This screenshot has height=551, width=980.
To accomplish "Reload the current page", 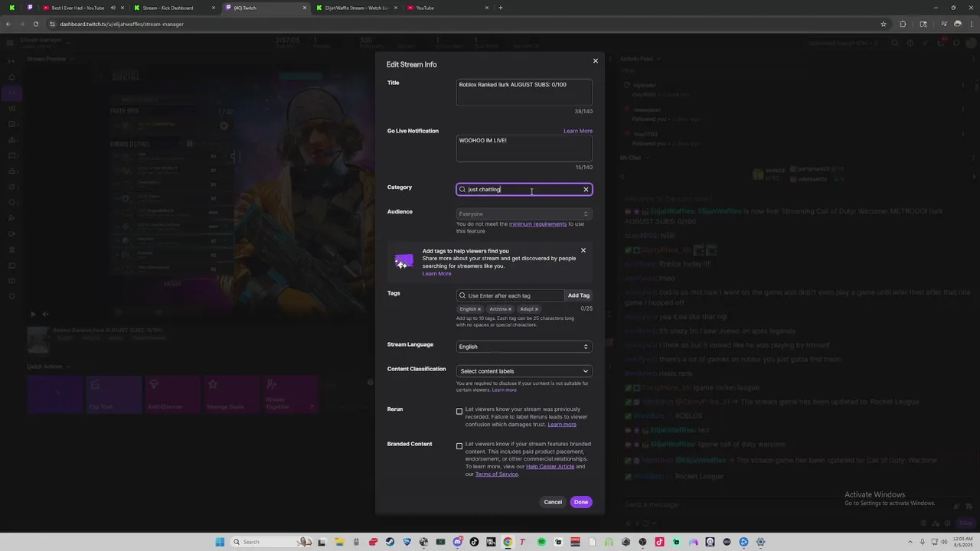I will click(35, 24).
